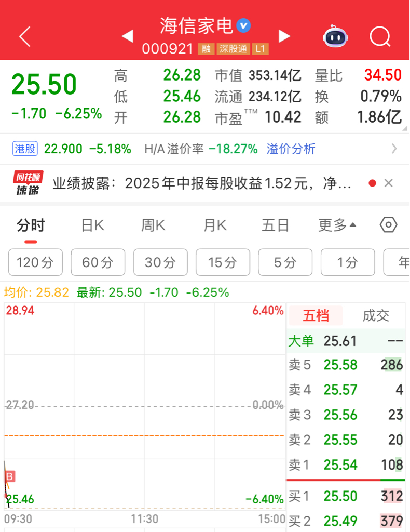Tap the blue verified badge by 海信家电
This screenshot has width=410, height=532.
pyautogui.click(x=243, y=26)
